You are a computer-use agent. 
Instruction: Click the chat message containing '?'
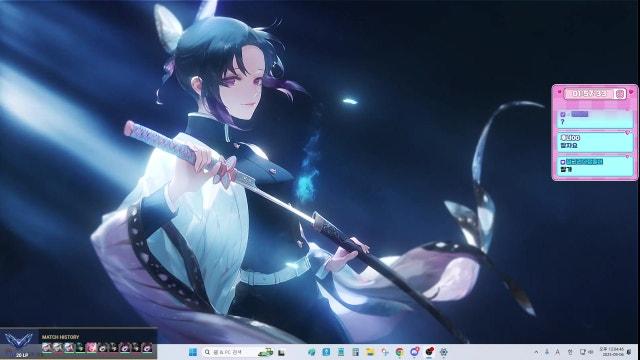595,119
